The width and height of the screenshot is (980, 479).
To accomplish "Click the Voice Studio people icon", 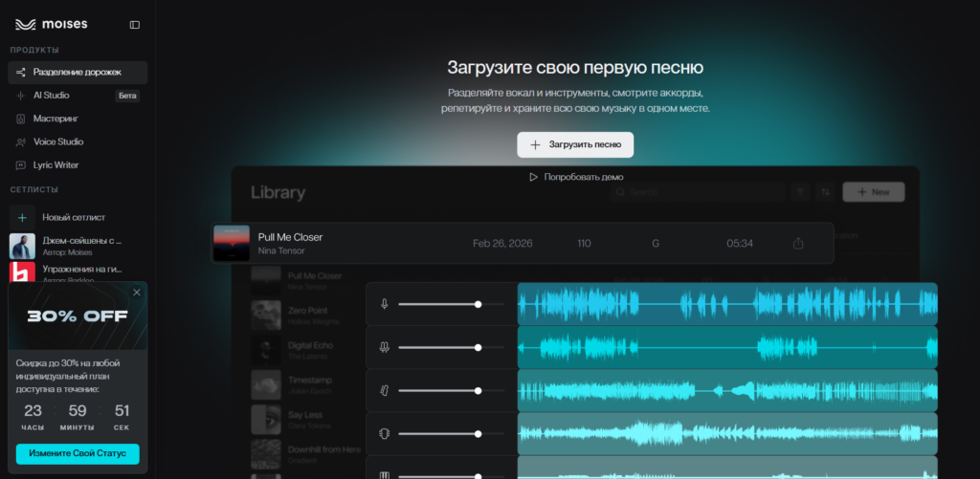I will [x=21, y=142].
